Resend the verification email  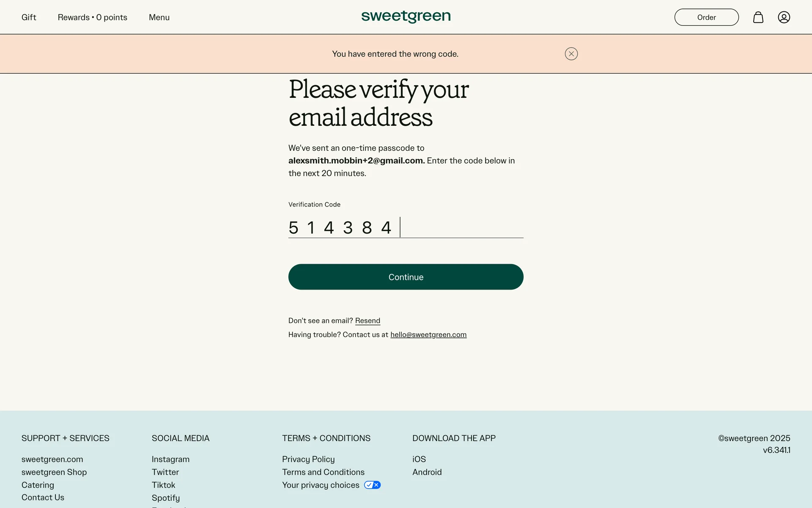367,320
